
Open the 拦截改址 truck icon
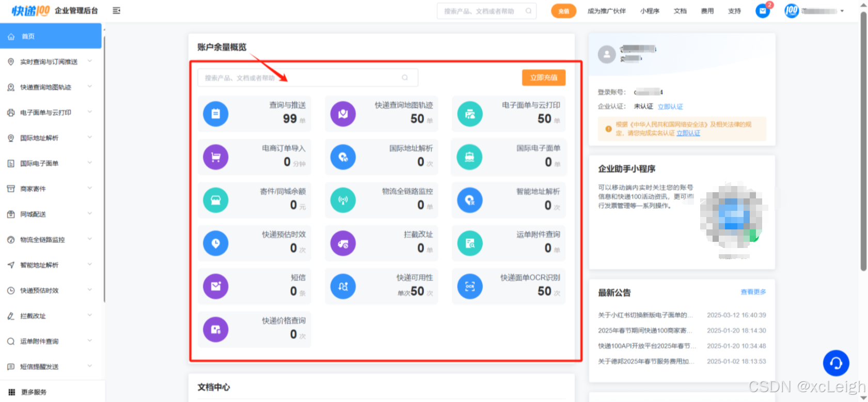pos(343,243)
